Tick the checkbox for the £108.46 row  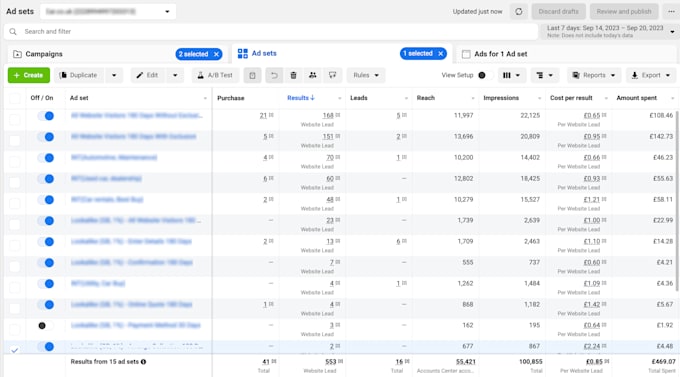point(15,119)
